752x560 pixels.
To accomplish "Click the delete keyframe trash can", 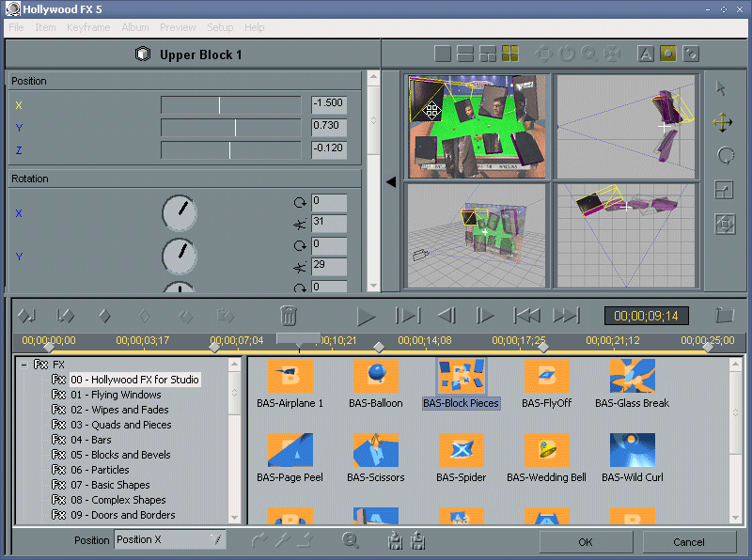I will coord(289,316).
